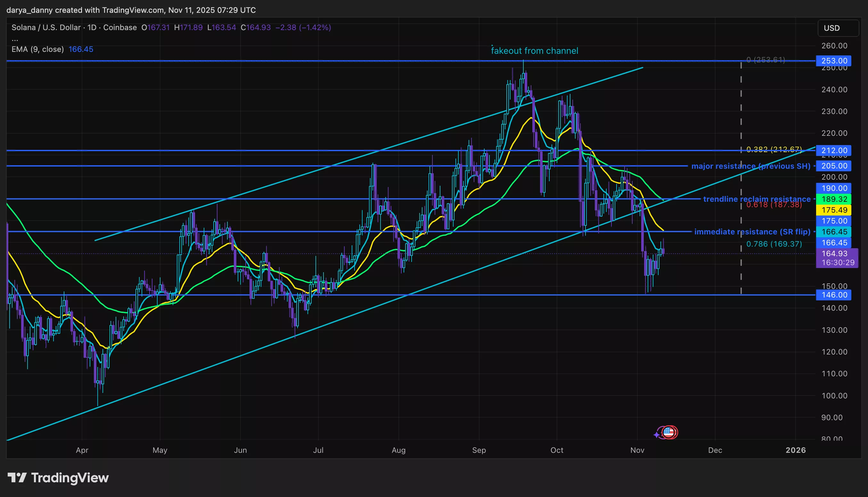The width and height of the screenshot is (868, 497).
Task: Click the purple sparkle event marker
Action: point(657,434)
